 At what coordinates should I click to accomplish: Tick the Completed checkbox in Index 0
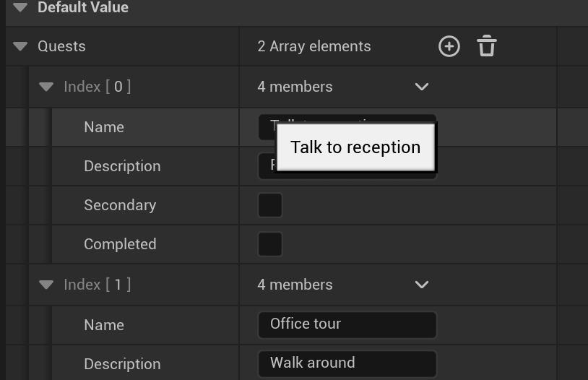pos(270,244)
